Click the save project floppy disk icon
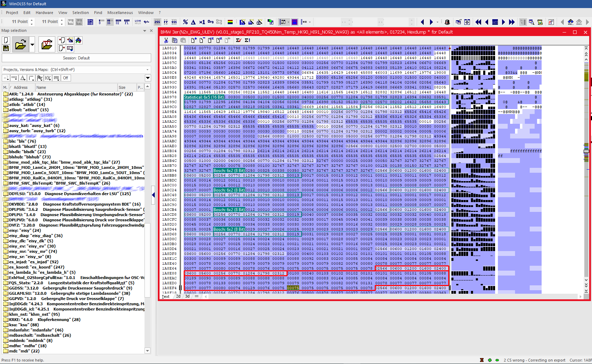The image size is (592, 364). [6, 48]
